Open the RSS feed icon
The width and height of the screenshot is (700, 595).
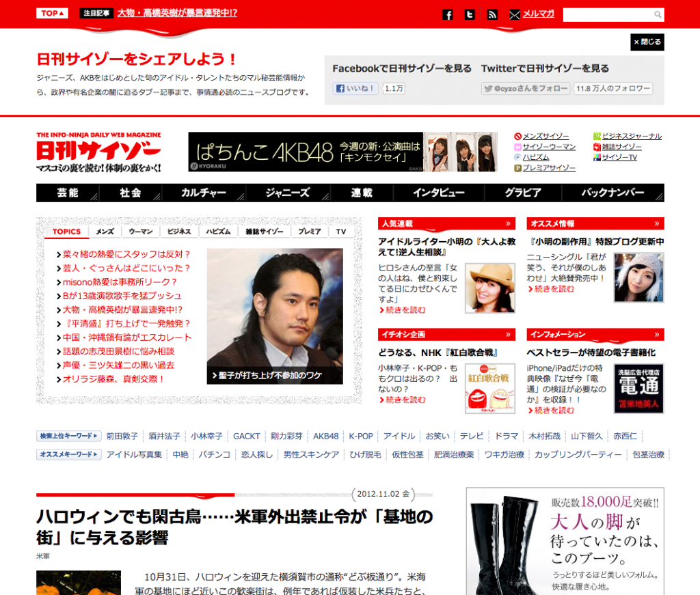492,15
